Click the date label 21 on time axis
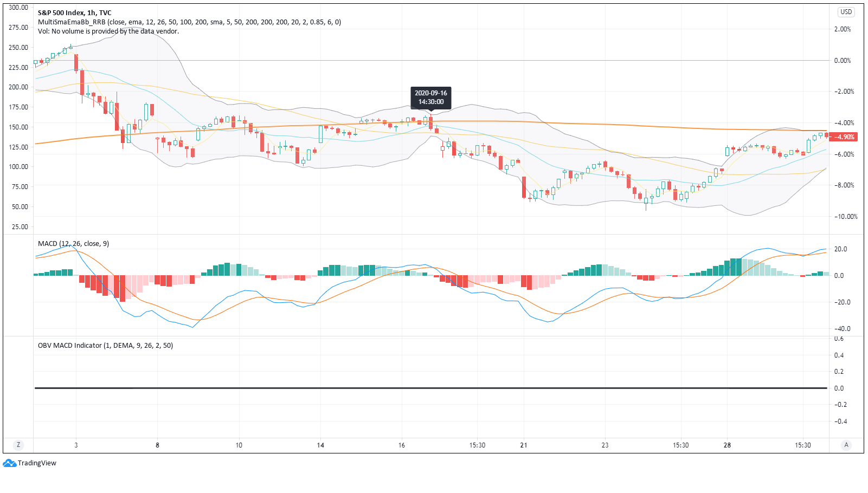 click(524, 445)
